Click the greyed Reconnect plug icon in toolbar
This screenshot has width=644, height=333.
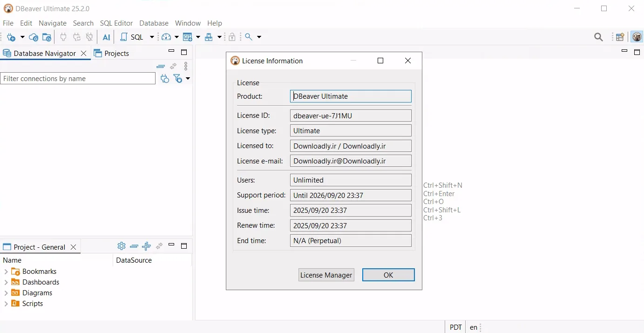[x=77, y=37]
